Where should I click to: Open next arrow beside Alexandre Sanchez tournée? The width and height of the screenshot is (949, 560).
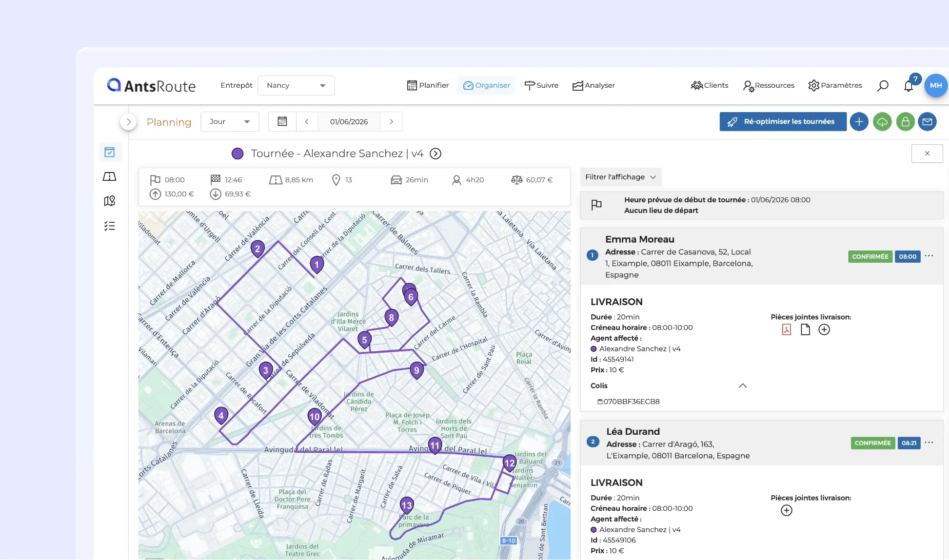(x=435, y=154)
